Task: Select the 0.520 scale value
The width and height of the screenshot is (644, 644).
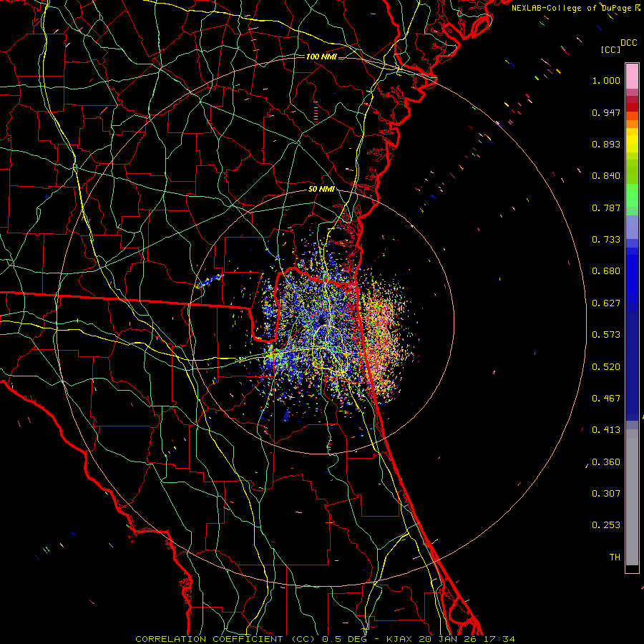Action: (x=606, y=367)
